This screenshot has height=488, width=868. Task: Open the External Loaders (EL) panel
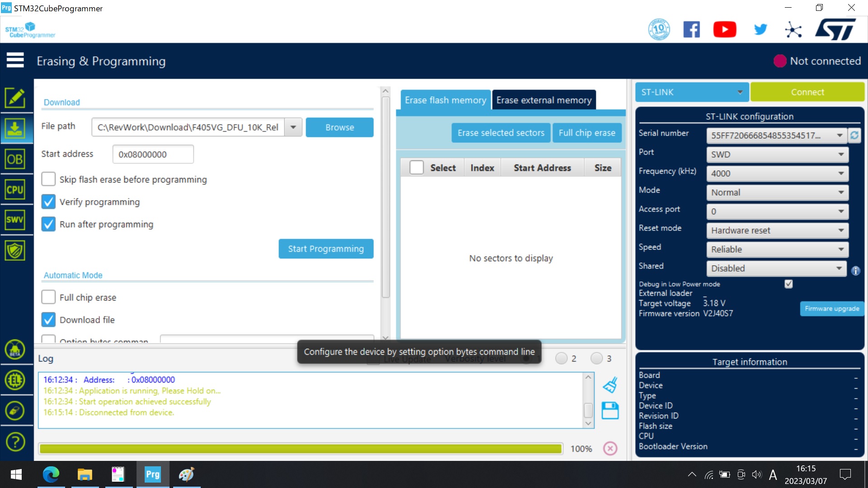click(x=15, y=380)
